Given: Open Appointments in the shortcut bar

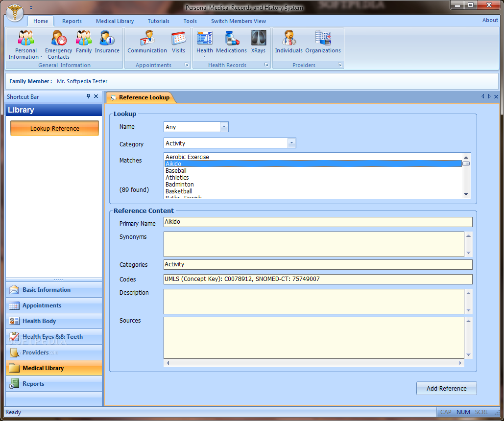Looking at the screenshot, I should tap(42, 305).
